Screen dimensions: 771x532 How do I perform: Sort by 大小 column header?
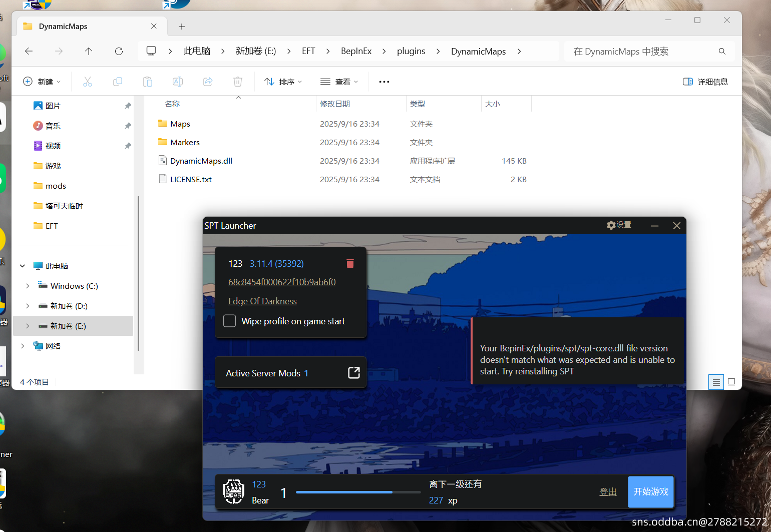pyautogui.click(x=492, y=104)
